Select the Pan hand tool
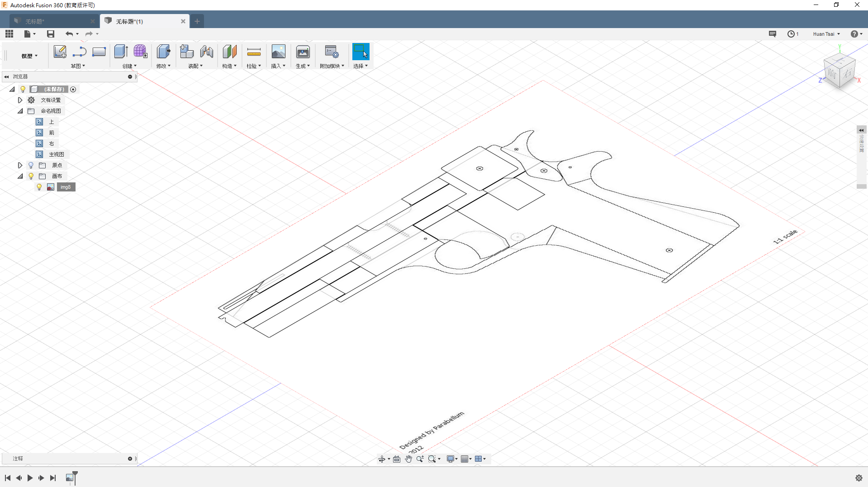 pos(408,459)
